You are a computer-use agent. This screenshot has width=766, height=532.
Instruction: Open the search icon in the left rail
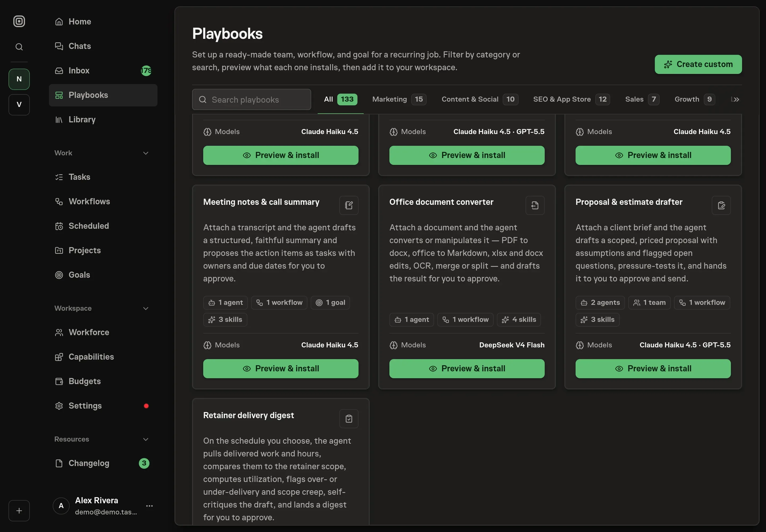click(19, 47)
